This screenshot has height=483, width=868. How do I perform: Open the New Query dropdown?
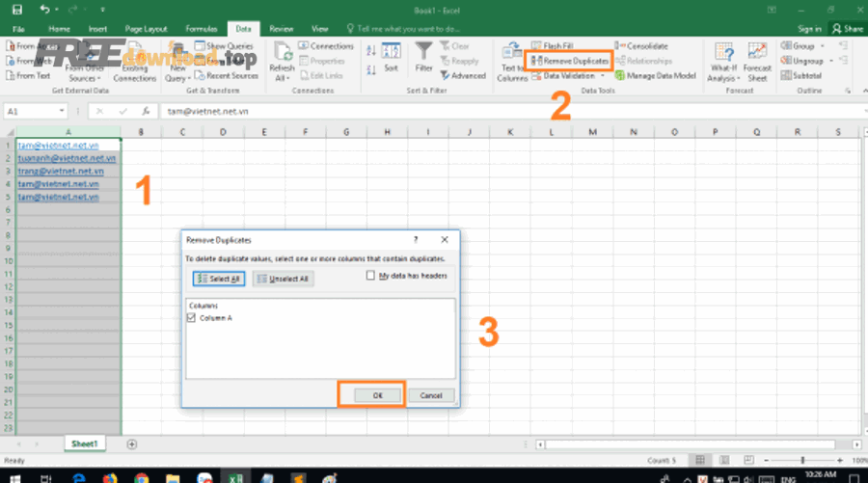(x=177, y=73)
